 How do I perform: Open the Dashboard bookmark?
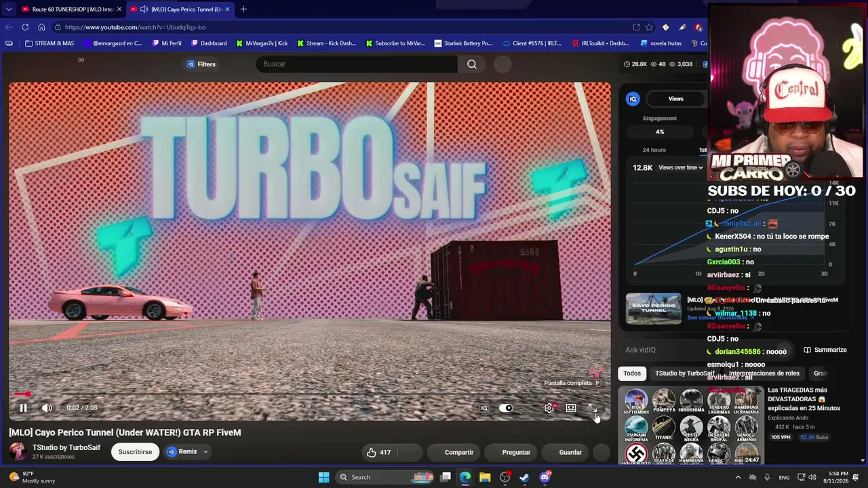[209, 43]
